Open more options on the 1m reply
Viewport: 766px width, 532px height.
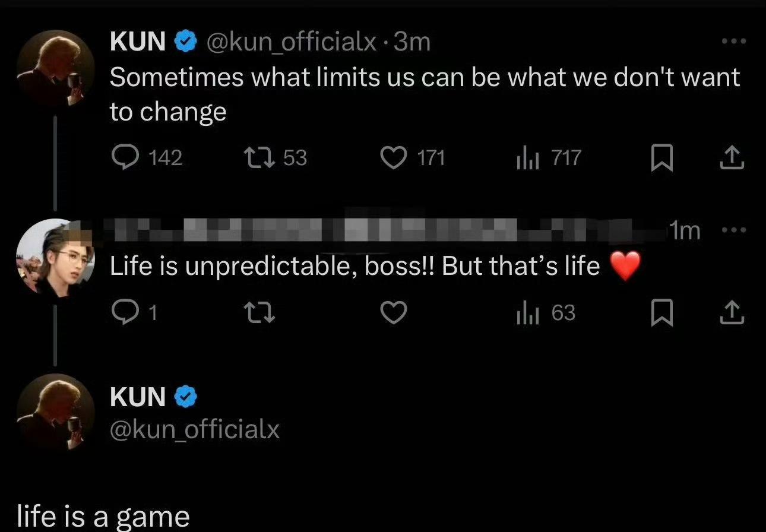(x=733, y=230)
